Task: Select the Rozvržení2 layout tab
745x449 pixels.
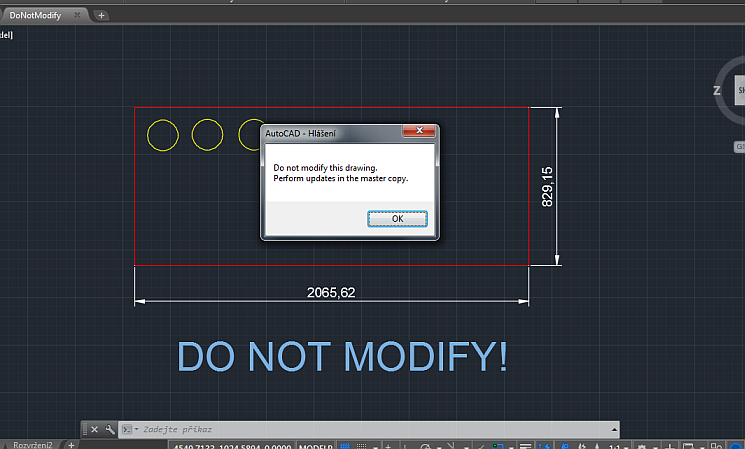Action: point(31,444)
